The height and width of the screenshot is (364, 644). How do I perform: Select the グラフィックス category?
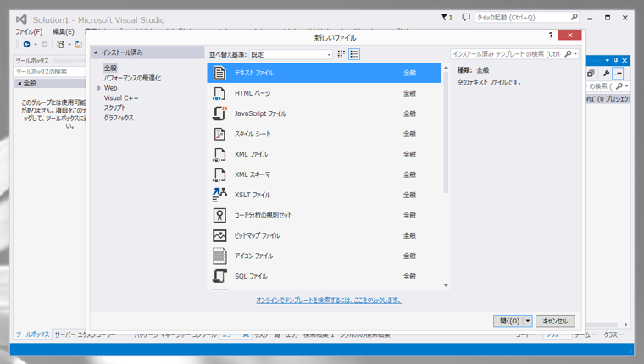(119, 118)
